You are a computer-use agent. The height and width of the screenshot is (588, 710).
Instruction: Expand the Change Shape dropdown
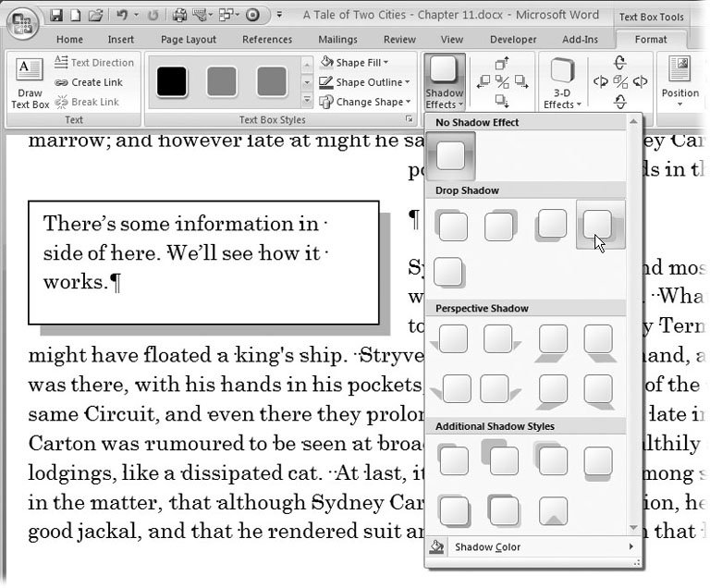(x=361, y=102)
